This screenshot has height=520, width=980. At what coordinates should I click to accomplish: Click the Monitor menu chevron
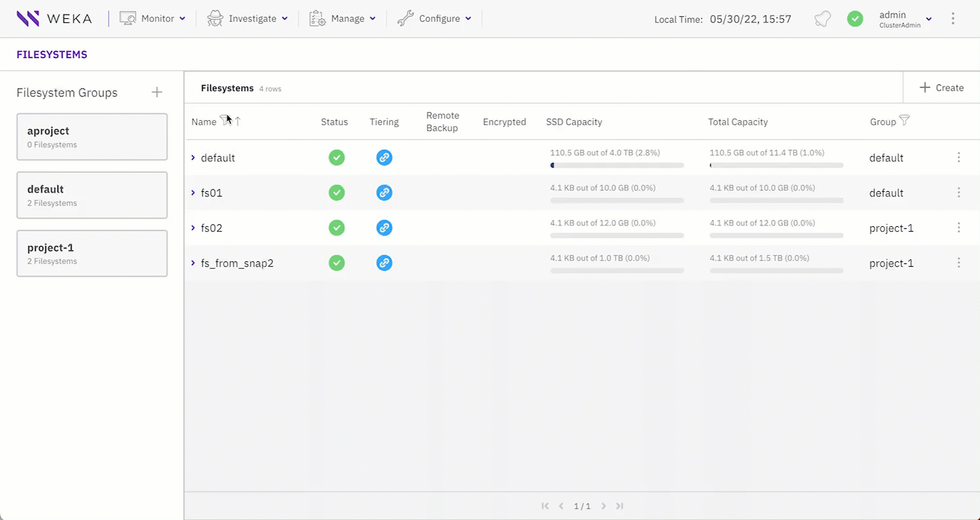[x=181, y=18]
